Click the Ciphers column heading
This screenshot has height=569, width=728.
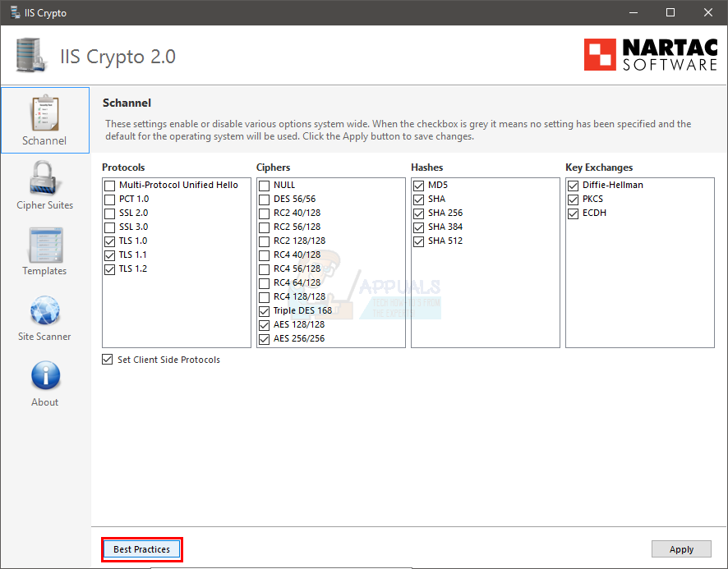pos(273,167)
